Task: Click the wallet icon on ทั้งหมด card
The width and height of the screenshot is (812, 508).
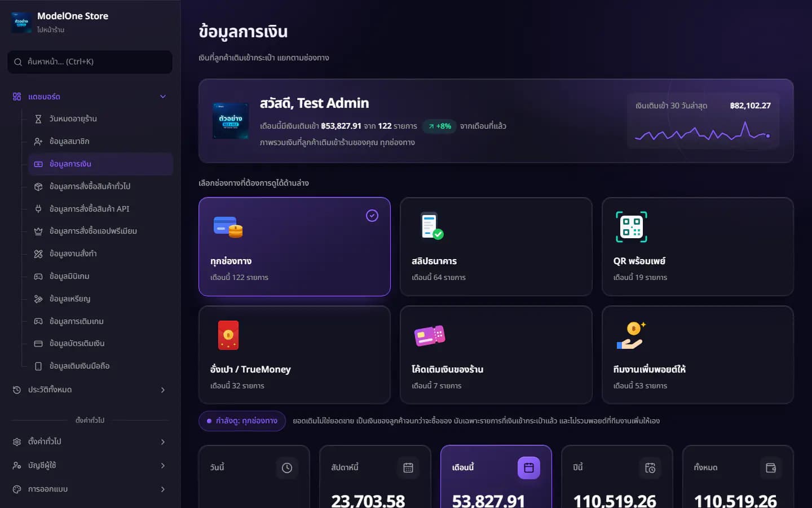Action: pos(771,468)
